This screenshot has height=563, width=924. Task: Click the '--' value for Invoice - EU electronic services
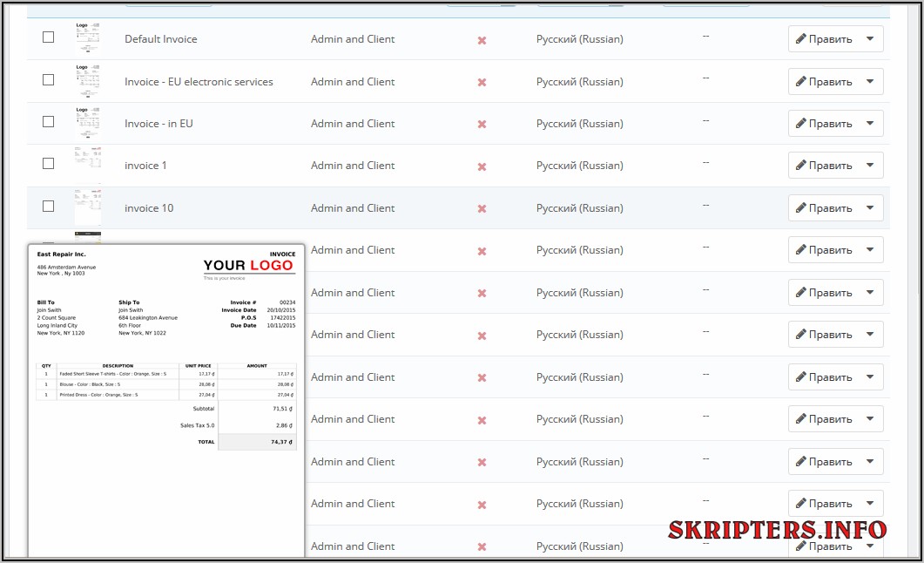click(x=705, y=78)
